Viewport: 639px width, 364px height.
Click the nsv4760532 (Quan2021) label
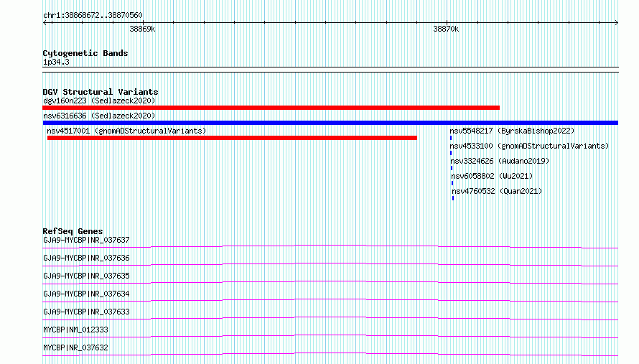point(497,191)
